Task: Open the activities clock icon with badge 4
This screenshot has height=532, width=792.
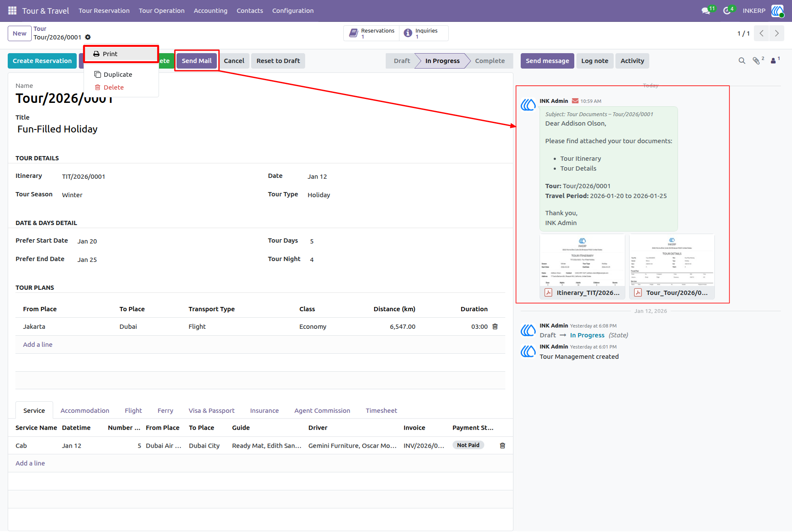Action: coord(727,11)
